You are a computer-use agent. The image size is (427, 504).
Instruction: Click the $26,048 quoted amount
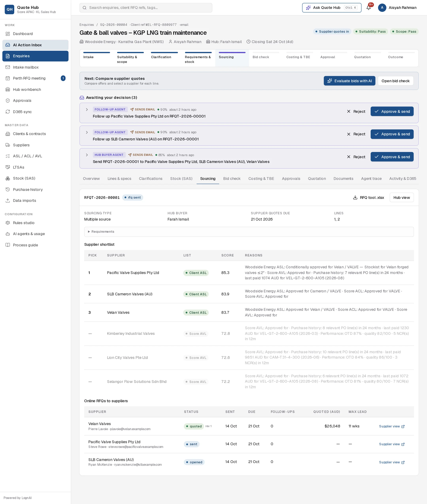tap(332, 426)
